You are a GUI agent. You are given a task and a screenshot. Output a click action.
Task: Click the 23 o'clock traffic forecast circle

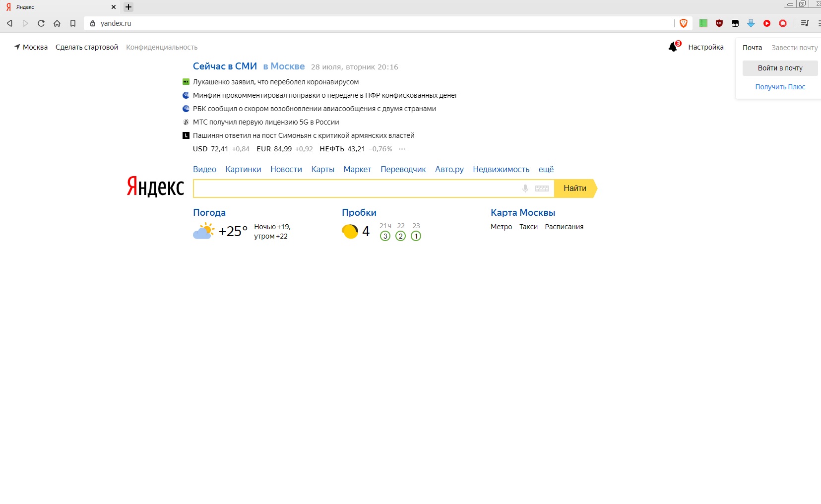point(416,236)
